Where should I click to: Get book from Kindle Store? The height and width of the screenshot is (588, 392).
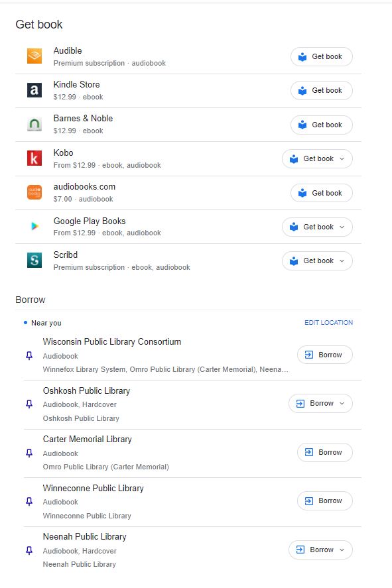[x=322, y=90]
